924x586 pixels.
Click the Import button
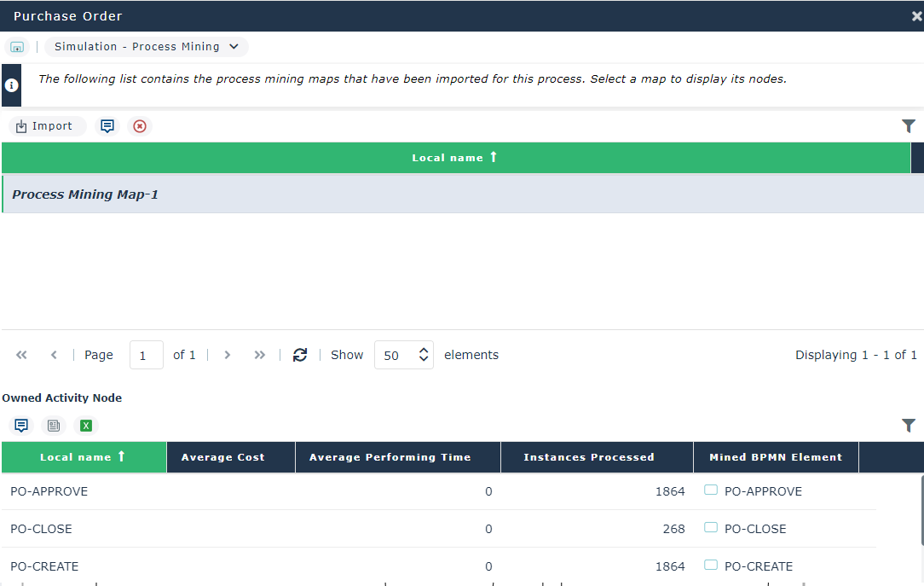coord(47,126)
